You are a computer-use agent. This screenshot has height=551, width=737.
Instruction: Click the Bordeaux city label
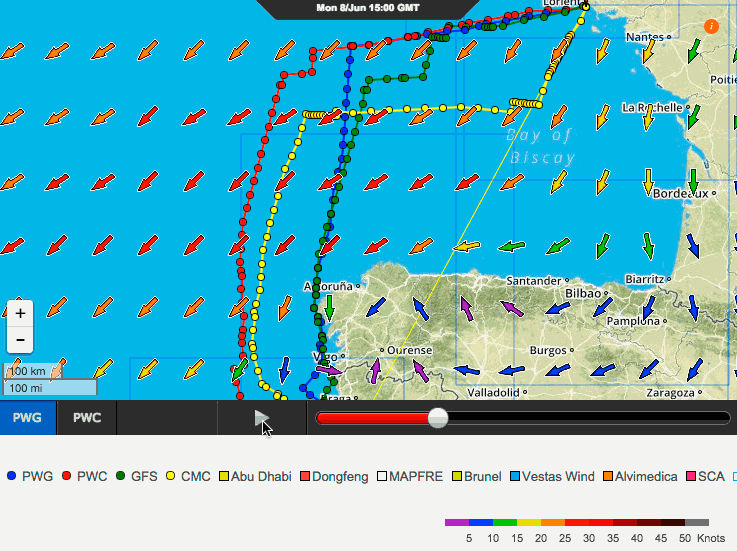click(680, 193)
